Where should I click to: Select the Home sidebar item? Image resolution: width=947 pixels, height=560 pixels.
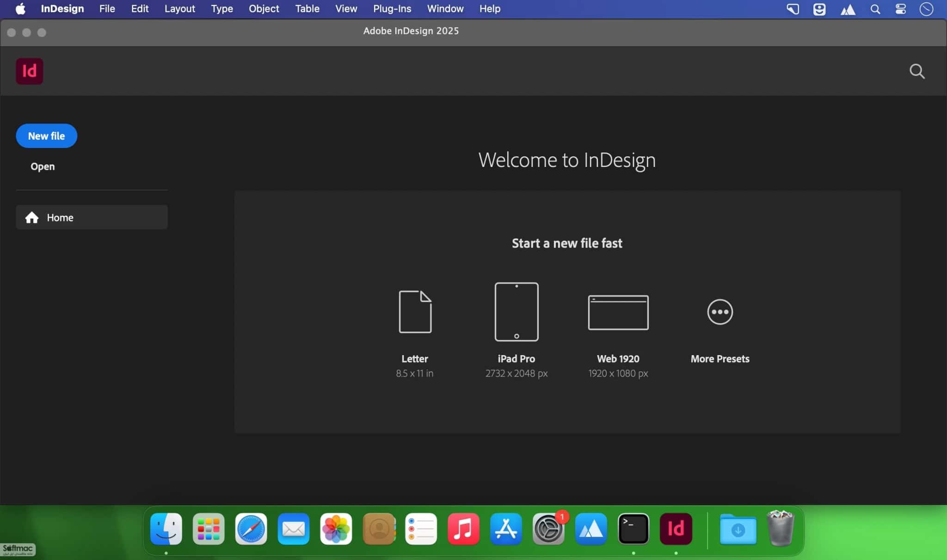click(x=92, y=217)
